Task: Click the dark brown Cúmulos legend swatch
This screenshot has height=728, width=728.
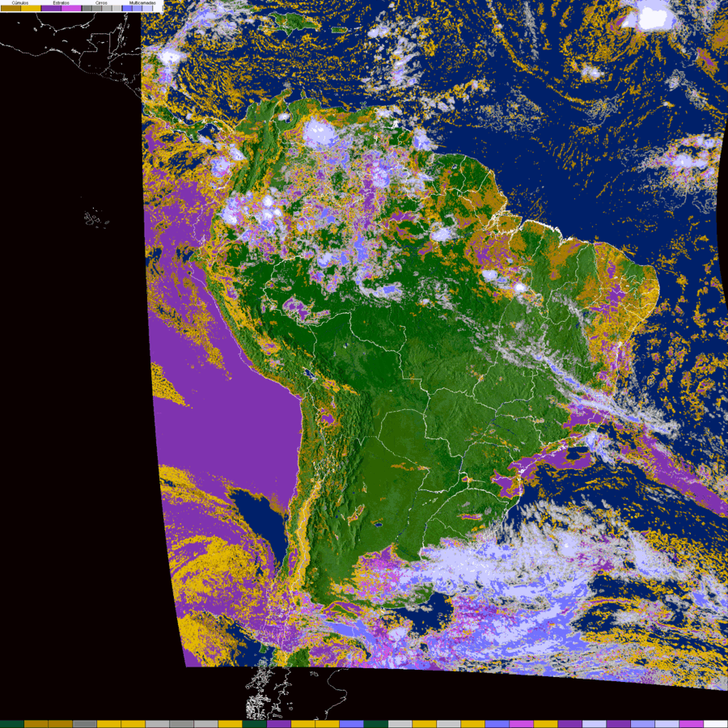Action: coord(11,8)
